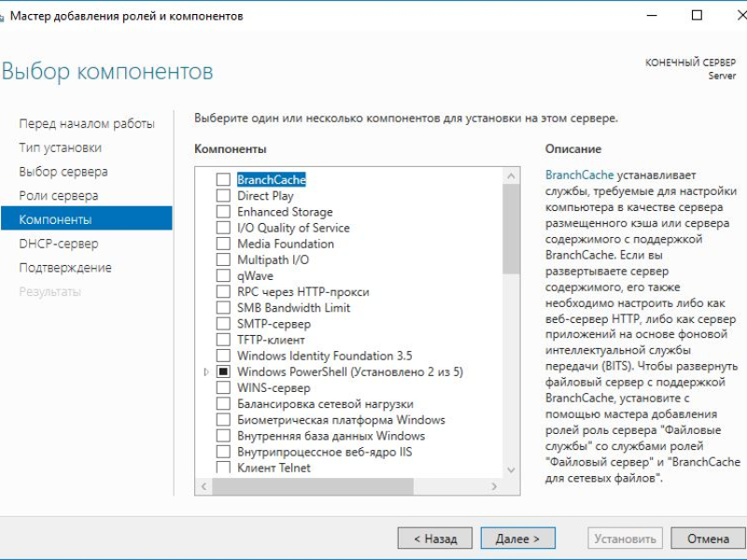Enable the Direct Play component
The width and height of the screenshot is (747, 560).
coord(223,196)
